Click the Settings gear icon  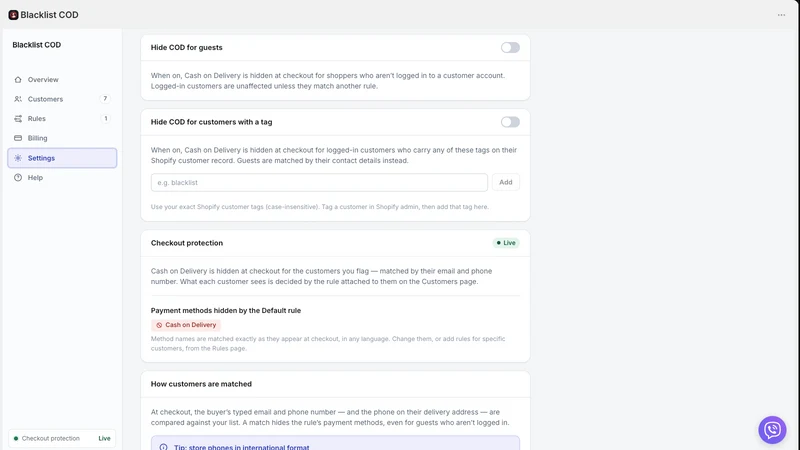pos(18,158)
